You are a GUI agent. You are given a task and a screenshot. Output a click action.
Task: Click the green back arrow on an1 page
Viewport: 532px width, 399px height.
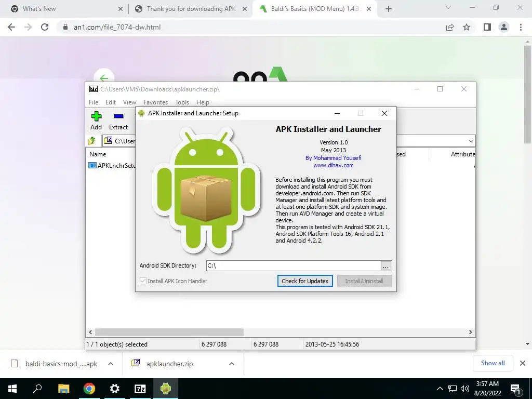click(104, 77)
